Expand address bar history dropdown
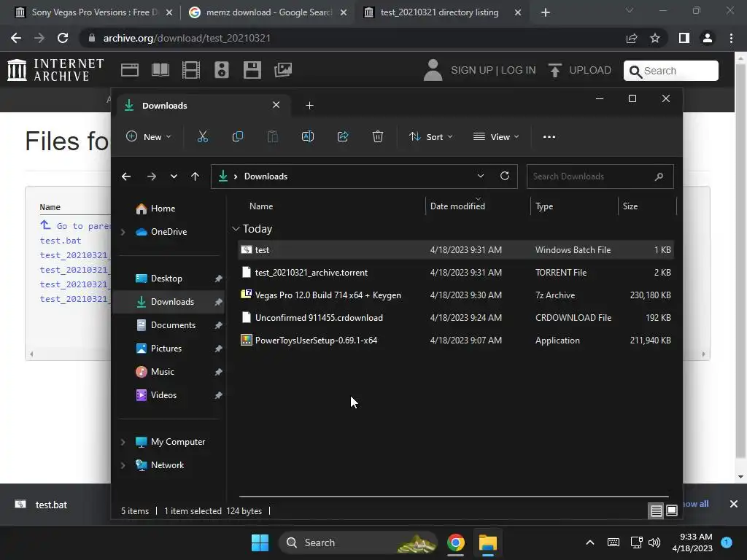 pos(481,176)
